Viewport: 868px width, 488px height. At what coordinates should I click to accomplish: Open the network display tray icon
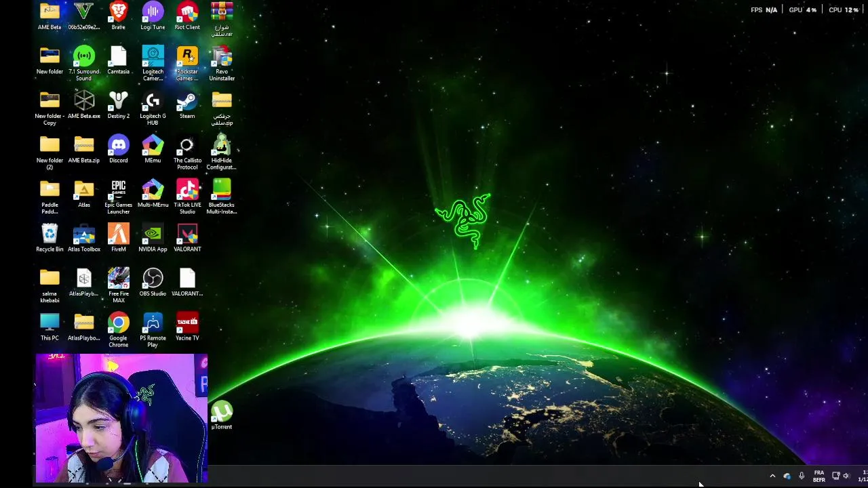(x=835, y=476)
